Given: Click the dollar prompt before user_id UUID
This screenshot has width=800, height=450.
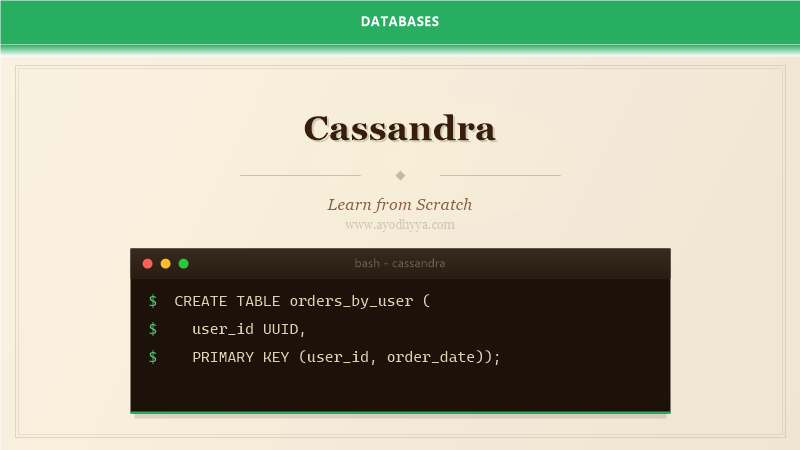Looking at the screenshot, I should 153,329.
